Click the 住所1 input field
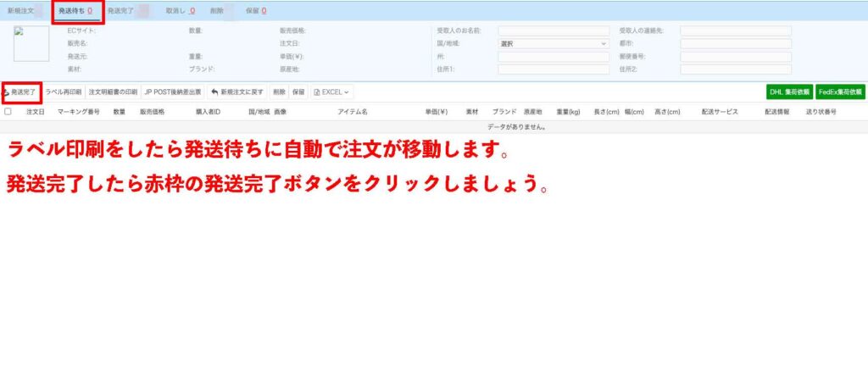This screenshot has height=372, width=868. coord(554,69)
